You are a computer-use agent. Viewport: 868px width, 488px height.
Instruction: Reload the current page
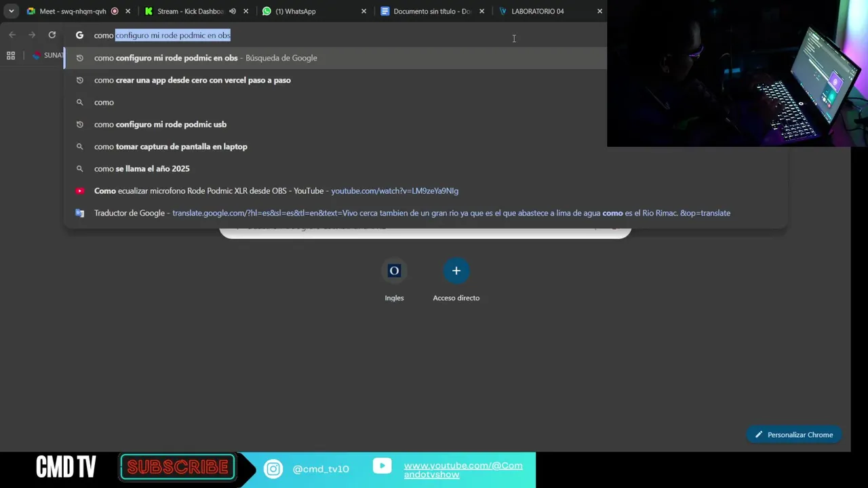tap(52, 35)
